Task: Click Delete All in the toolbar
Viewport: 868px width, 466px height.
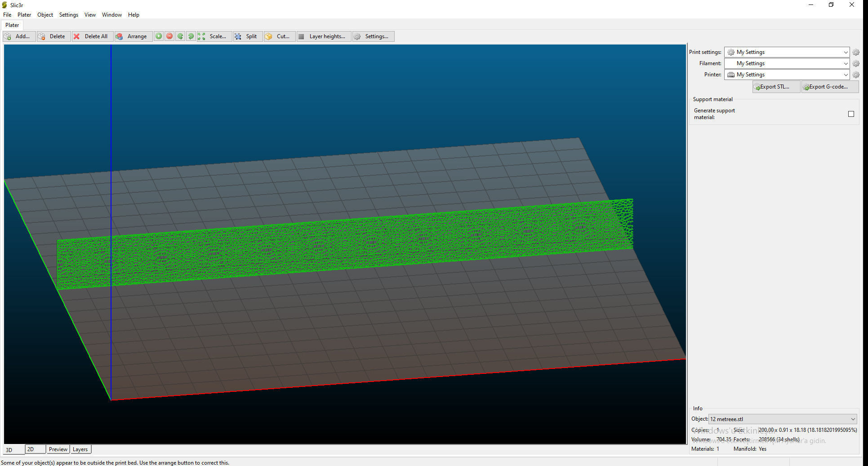Action: pyautogui.click(x=92, y=36)
